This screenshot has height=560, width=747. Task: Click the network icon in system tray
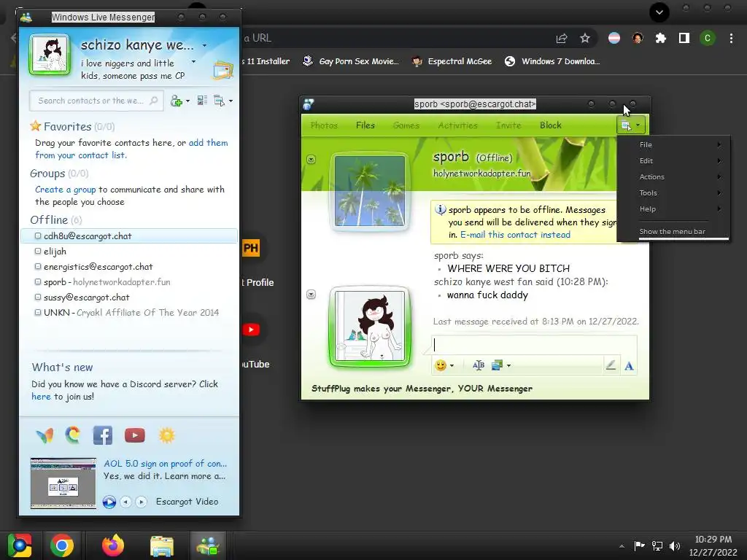pos(657,545)
